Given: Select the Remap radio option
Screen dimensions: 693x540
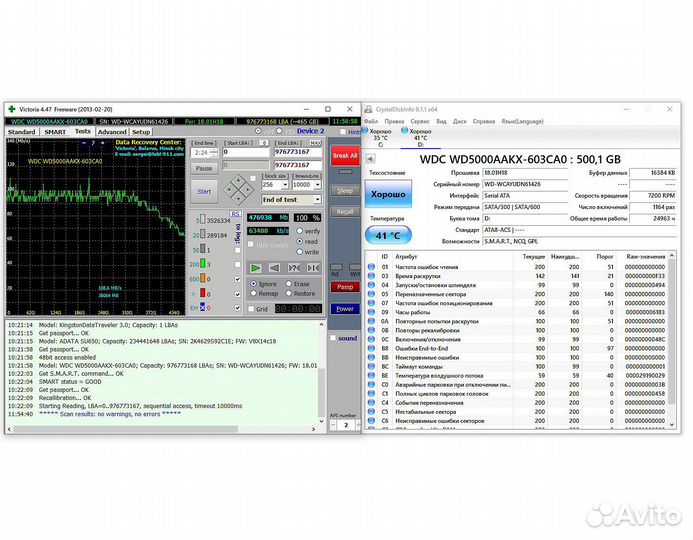Looking at the screenshot, I should coord(253,293).
